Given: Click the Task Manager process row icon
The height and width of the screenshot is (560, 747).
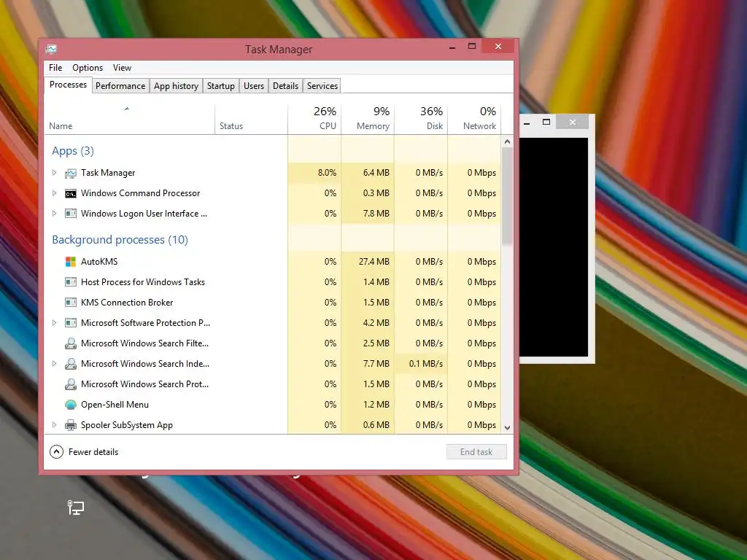Looking at the screenshot, I should click(71, 173).
